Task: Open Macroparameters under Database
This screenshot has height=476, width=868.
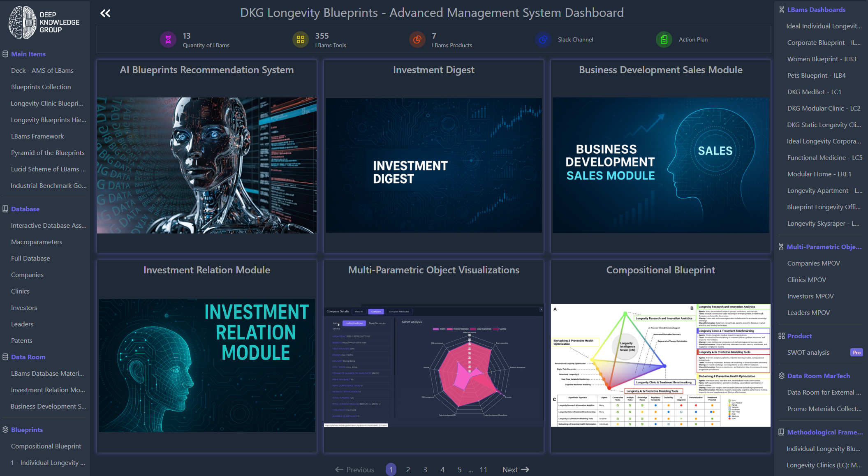Action: coord(37,242)
